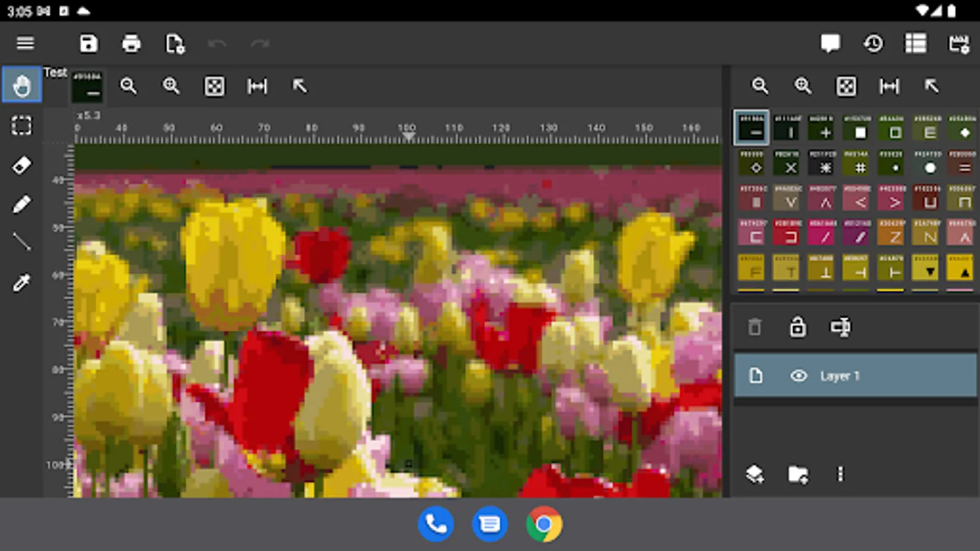This screenshot has height=551, width=980.
Task: Zoom in on canvas toolbar
Action: point(171,86)
